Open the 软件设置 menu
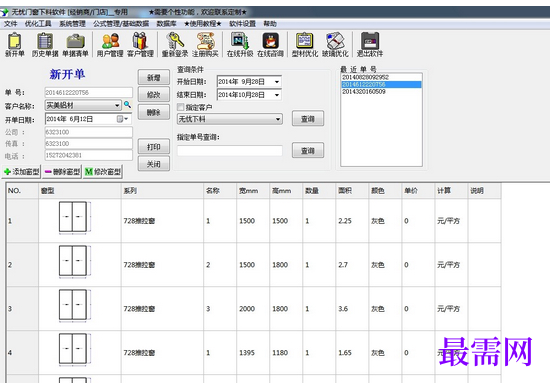Image resolution: width=551 pixels, height=383 pixels. [x=242, y=24]
